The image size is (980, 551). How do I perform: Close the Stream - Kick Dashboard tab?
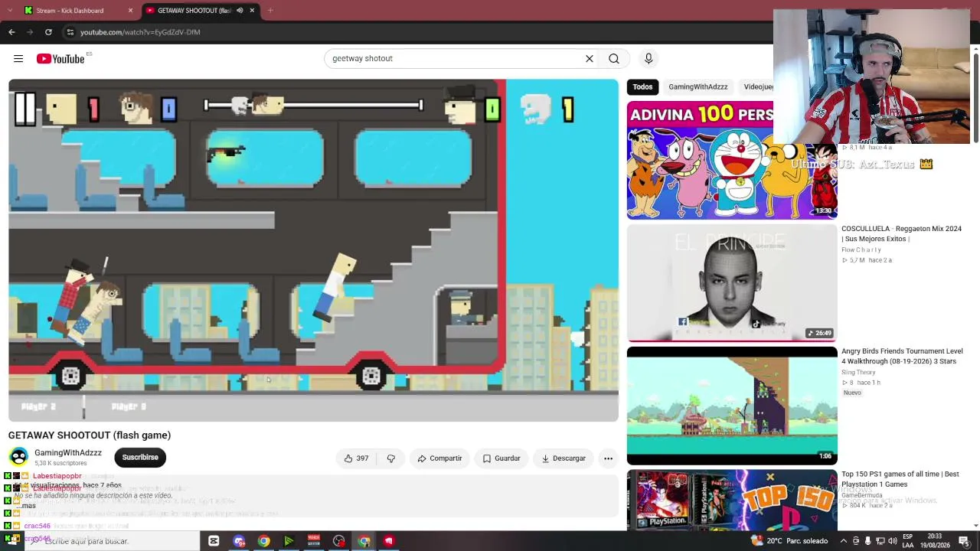(x=130, y=11)
